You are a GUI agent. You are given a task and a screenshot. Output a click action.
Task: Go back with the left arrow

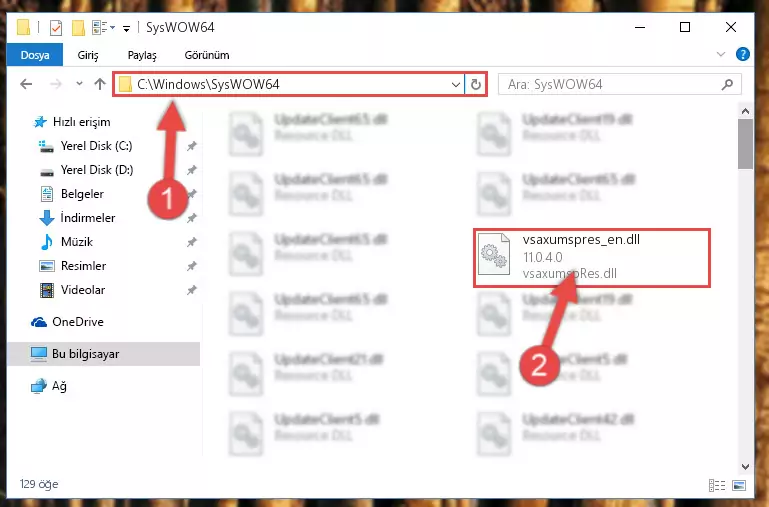tap(26, 84)
